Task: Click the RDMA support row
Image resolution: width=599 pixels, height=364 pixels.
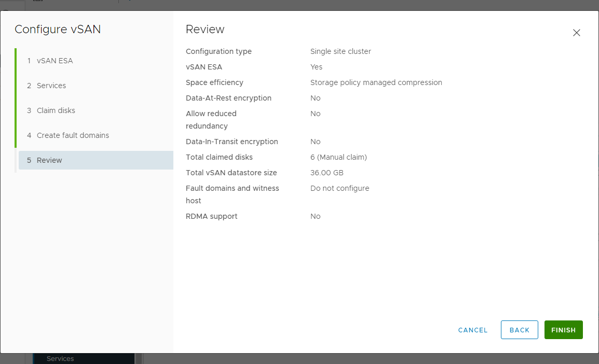Action: pyautogui.click(x=211, y=216)
